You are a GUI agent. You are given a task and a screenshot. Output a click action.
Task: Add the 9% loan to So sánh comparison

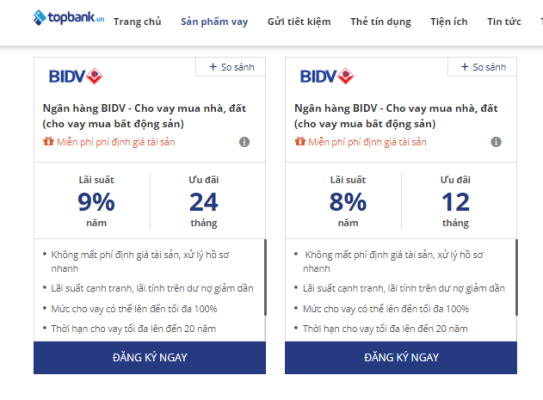[x=232, y=67]
